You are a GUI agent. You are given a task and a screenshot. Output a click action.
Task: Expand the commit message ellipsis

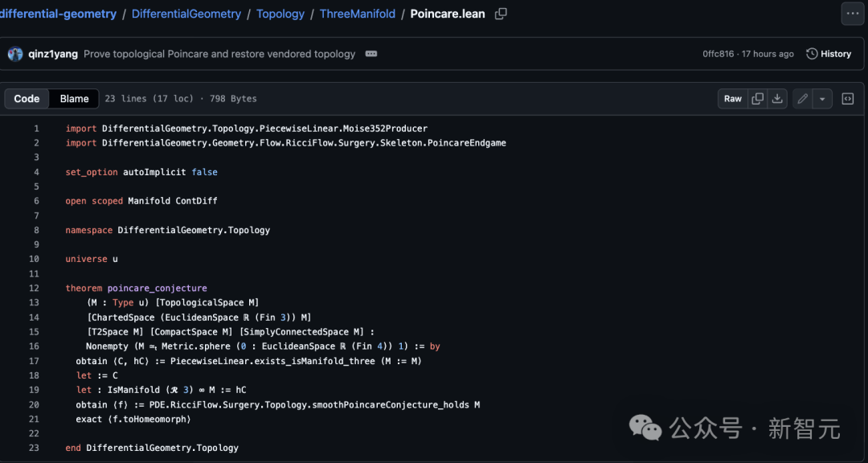click(371, 54)
